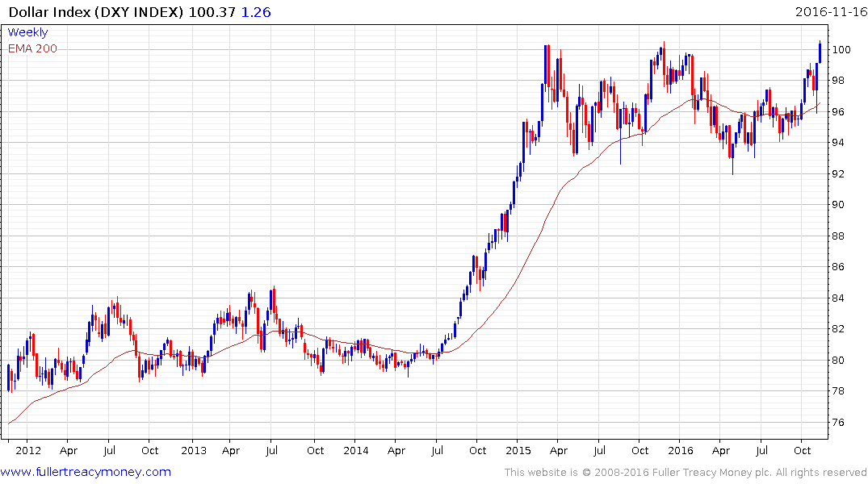Select the index value 100.37
Screen dimensions: 868x484
pos(212,12)
